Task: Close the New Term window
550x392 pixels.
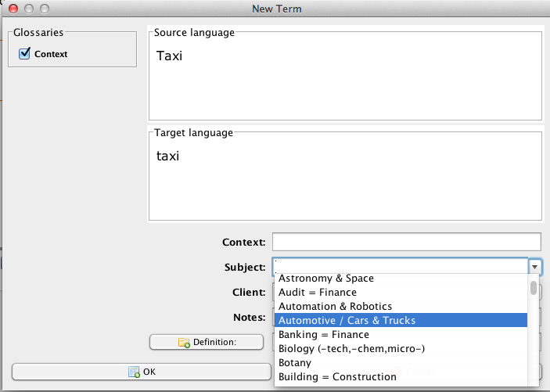Action: click(13, 9)
